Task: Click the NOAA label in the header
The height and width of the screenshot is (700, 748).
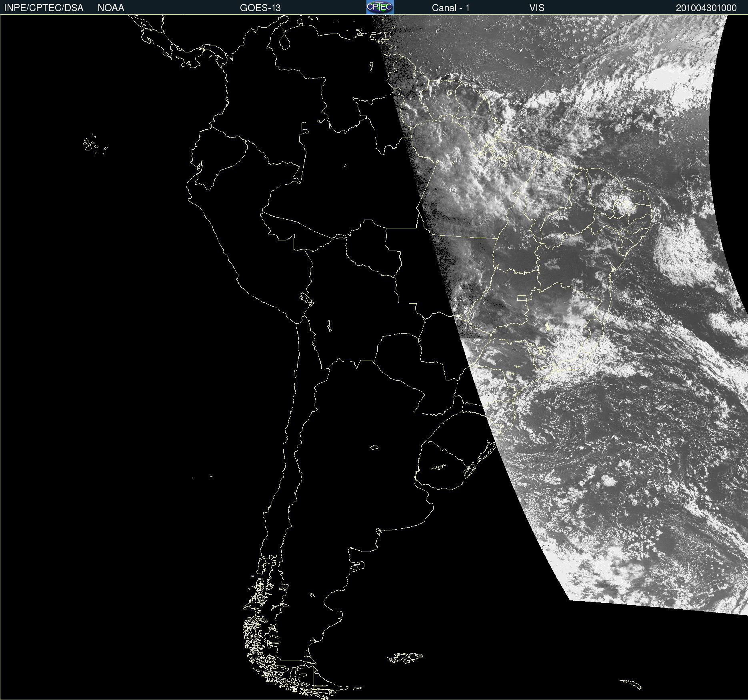Action: [111, 8]
